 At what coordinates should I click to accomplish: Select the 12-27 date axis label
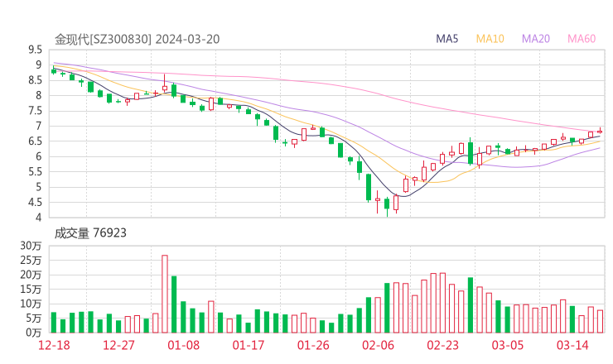pos(118,345)
